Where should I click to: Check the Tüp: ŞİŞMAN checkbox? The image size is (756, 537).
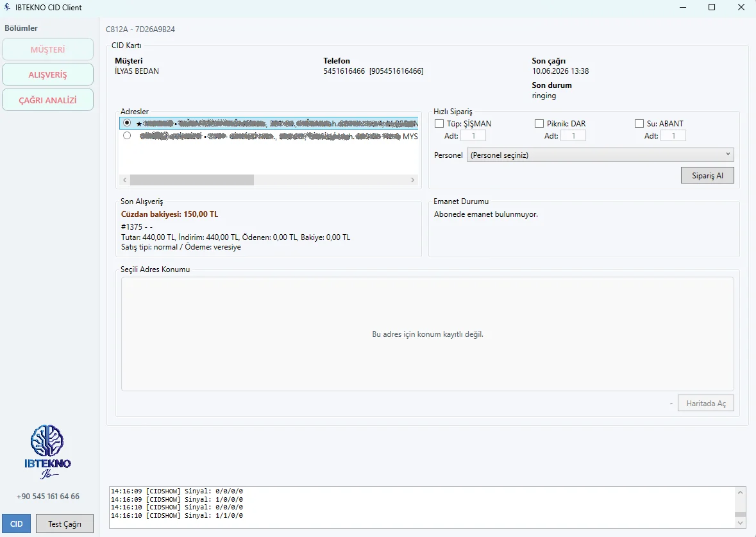click(x=439, y=124)
